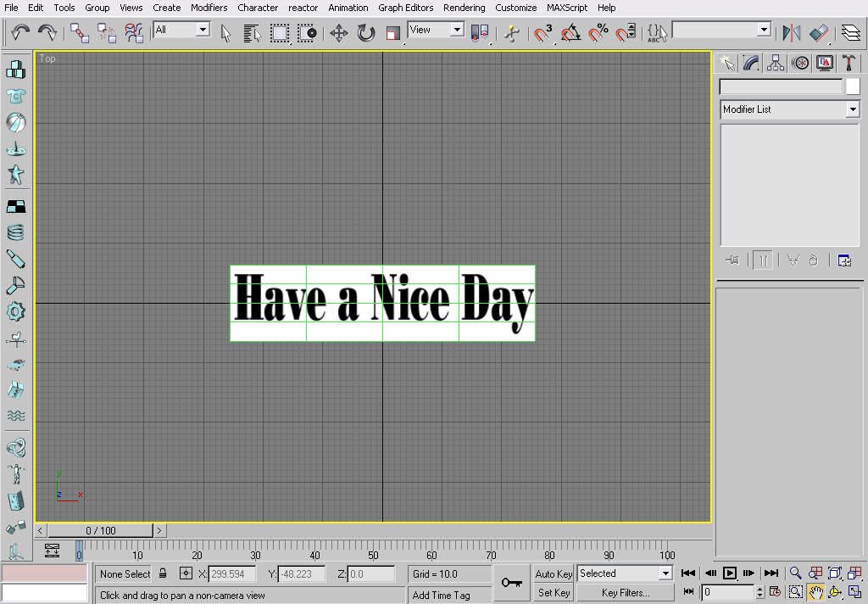Toggle the selection lock padlock
The image size is (868, 604).
(163, 573)
